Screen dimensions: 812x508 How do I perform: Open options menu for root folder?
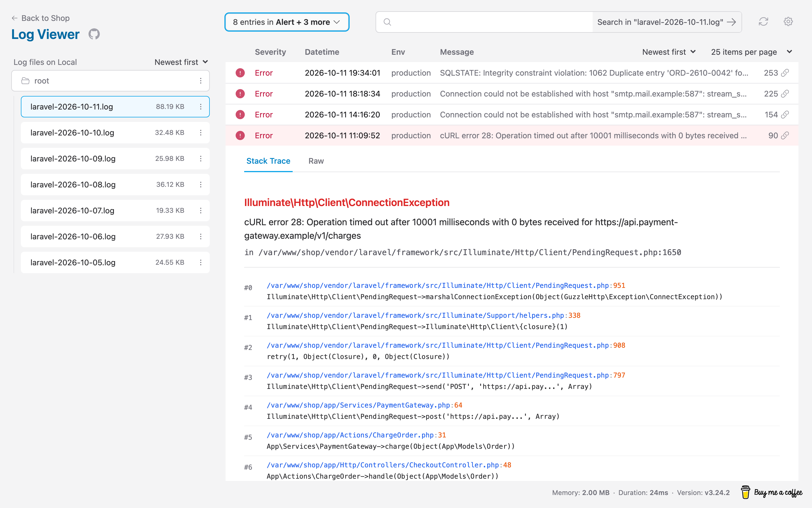(201, 81)
